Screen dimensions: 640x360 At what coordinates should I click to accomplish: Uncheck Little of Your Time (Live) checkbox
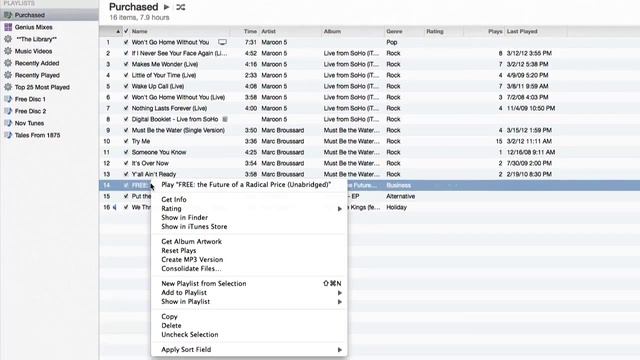click(x=126, y=75)
